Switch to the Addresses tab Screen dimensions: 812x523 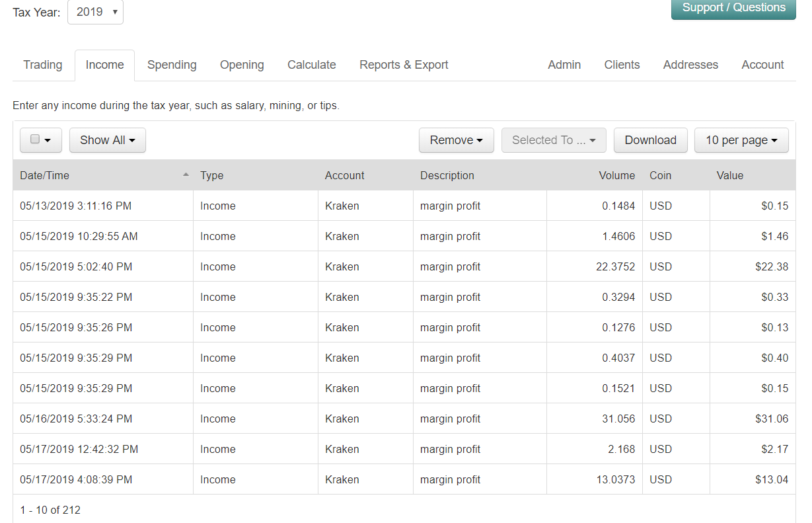coord(690,65)
